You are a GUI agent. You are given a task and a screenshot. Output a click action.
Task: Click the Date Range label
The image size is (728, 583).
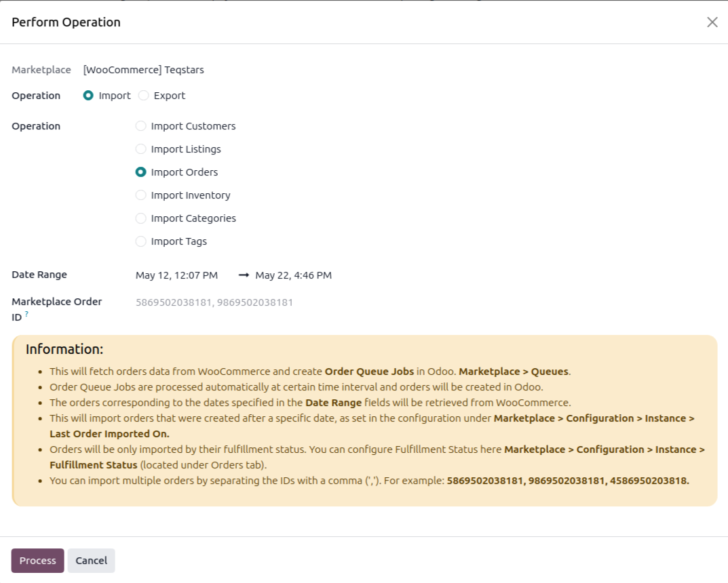pyautogui.click(x=39, y=275)
